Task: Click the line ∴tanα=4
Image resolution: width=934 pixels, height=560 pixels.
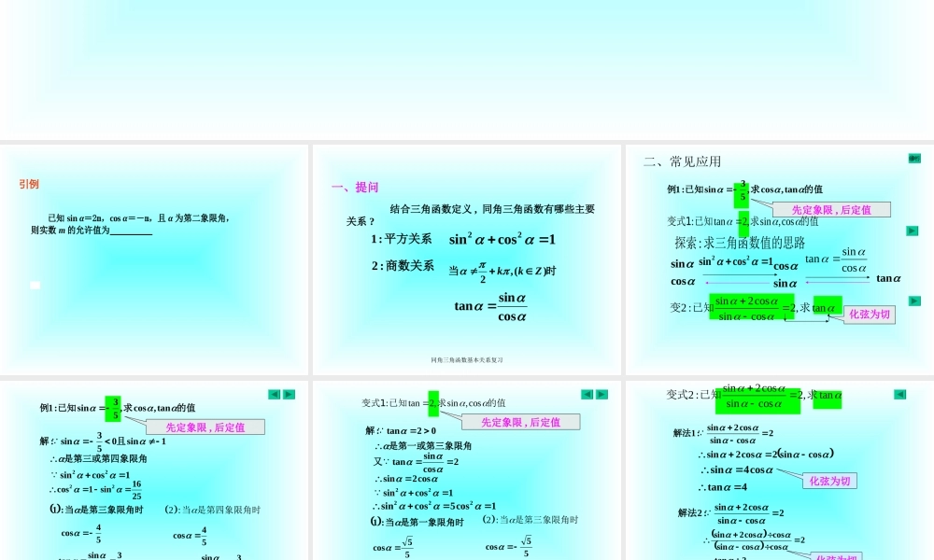Action: pos(724,487)
